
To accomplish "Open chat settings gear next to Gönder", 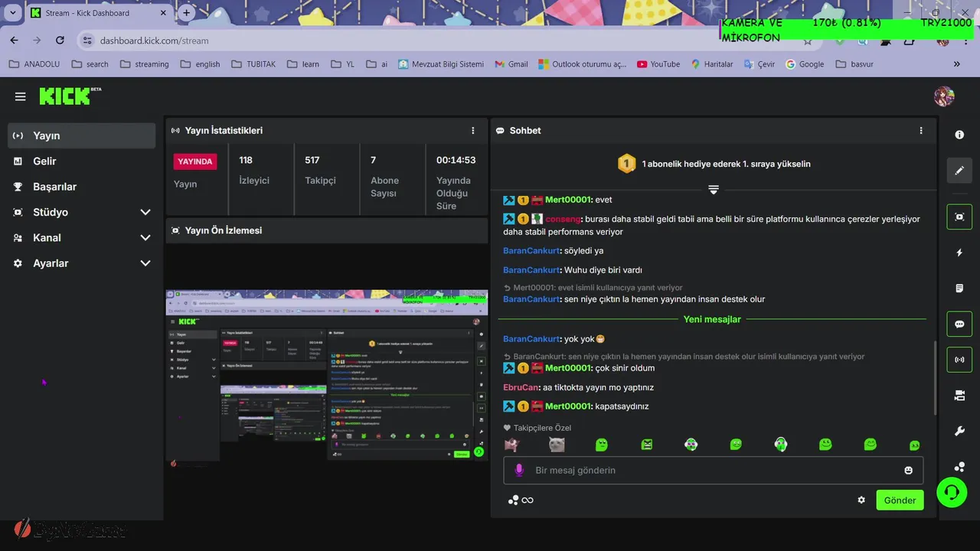I will (861, 500).
